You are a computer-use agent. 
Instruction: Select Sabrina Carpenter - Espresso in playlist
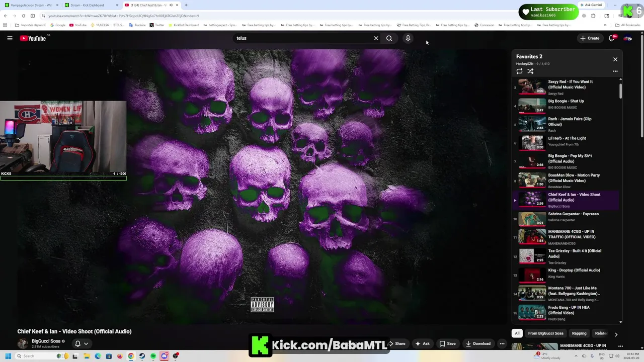pos(566,218)
